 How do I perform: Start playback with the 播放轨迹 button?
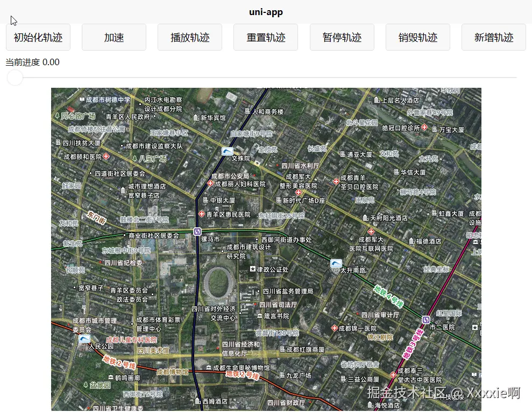click(190, 37)
